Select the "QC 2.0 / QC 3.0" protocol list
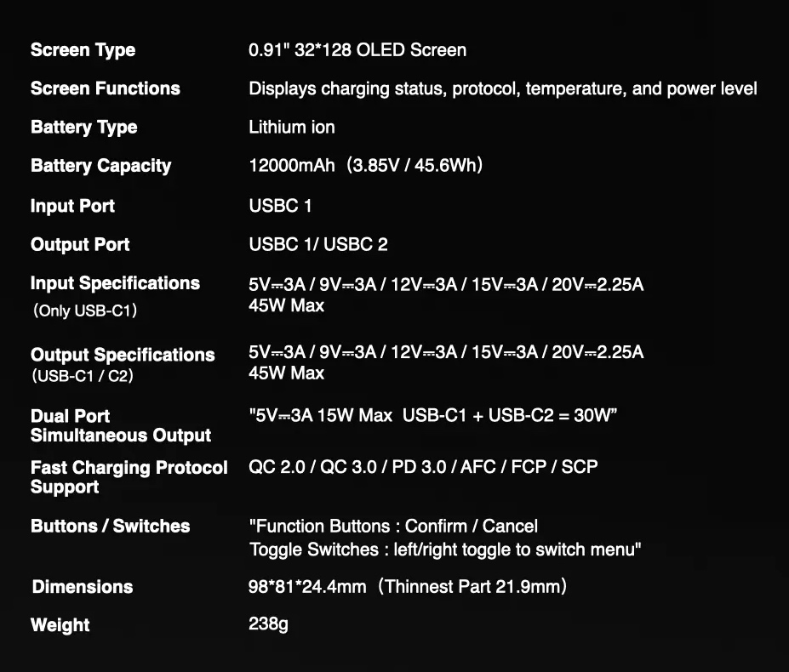The image size is (789, 672). pos(423,467)
